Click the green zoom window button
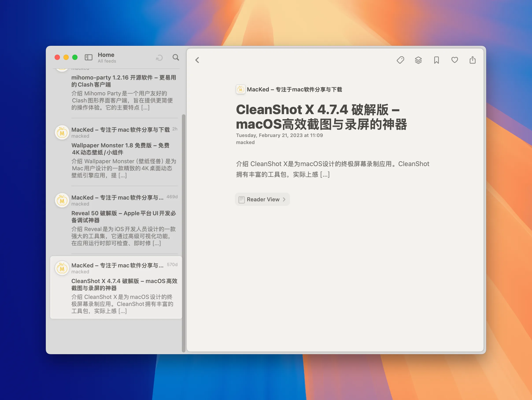 click(x=75, y=57)
